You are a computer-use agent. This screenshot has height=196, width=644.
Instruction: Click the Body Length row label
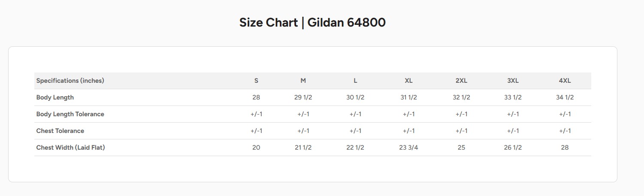tap(55, 97)
